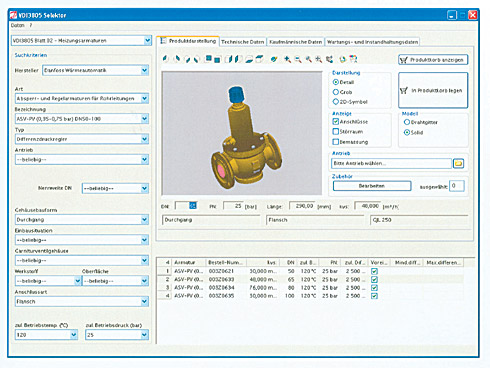This screenshot has width=490, height=368.
Task: Open the zul. Betriebsdruck dropdown
Action: coord(144,335)
